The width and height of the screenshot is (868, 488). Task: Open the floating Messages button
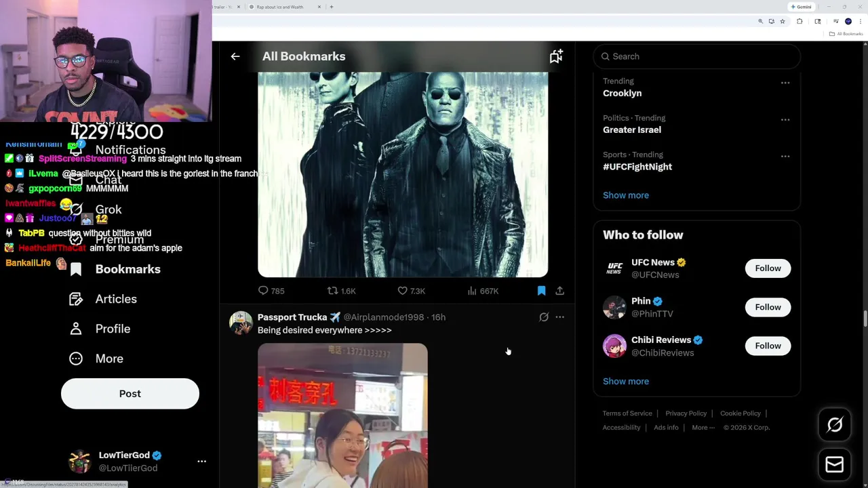click(x=835, y=465)
